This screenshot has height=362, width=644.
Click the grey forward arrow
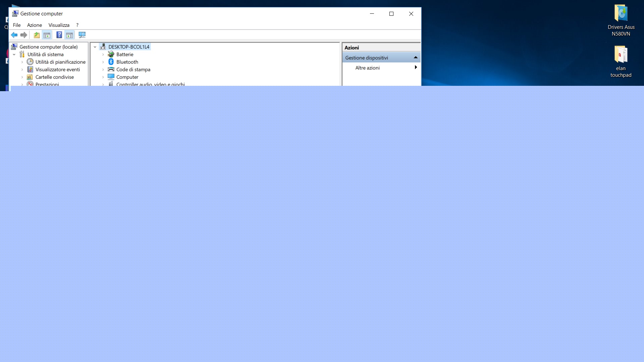pos(23,35)
